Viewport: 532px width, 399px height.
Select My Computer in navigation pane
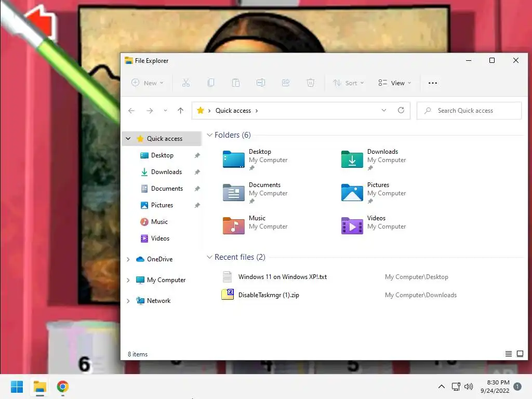pyautogui.click(x=166, y=280)
